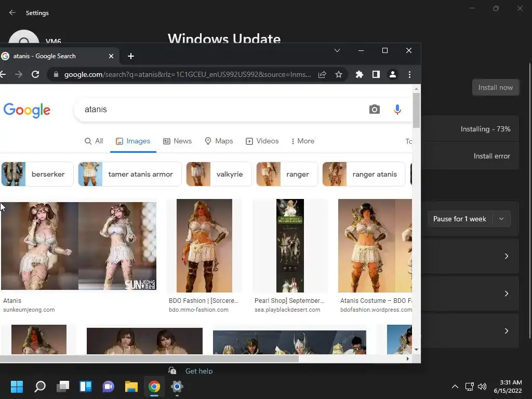Screen dimensions: 532x399
Task: Click the berserker filter chip
Action: [37, 174]
